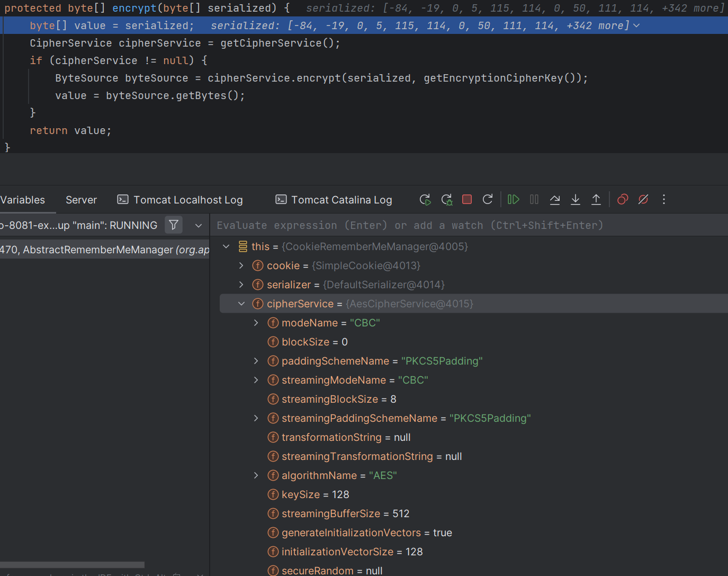The width and height of the screenshot is (728, 576).
Task: Open View Breakpoints dialog icon
Action: tap(623, 199)
